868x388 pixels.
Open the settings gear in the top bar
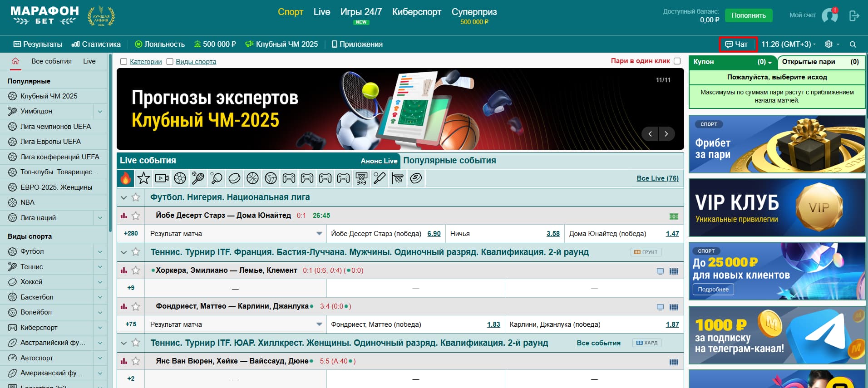point(829,44)
